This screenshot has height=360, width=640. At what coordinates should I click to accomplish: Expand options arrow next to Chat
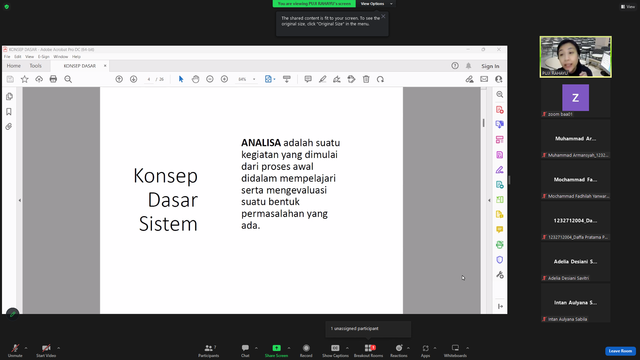256,348
